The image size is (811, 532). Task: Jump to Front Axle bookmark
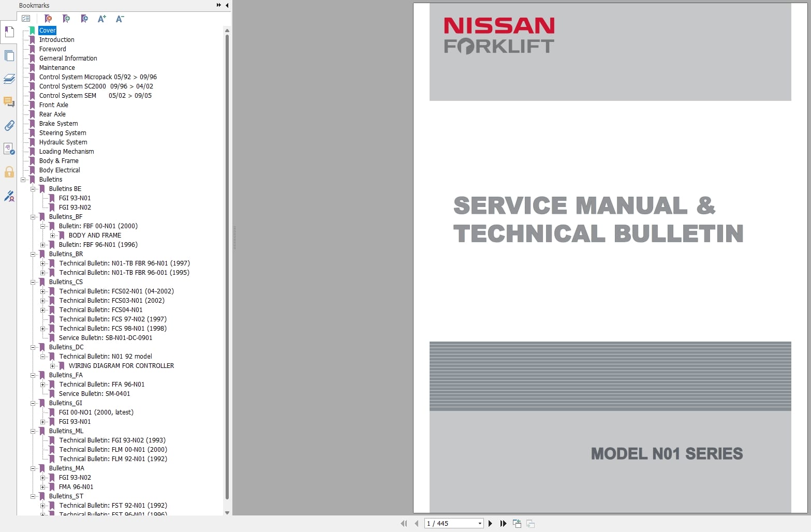(x=53, y=105)
